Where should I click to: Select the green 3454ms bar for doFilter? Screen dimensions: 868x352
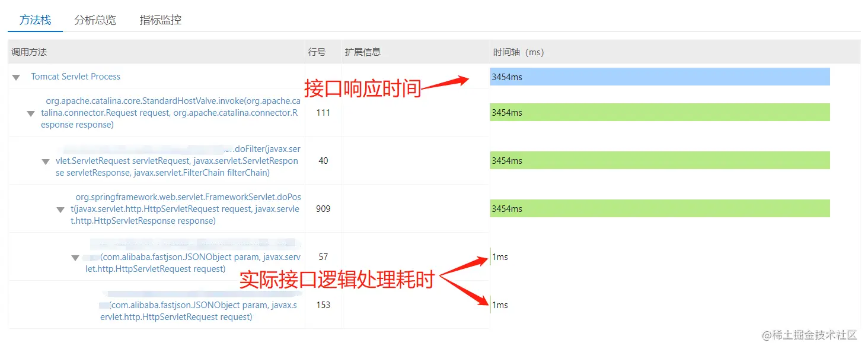(x=660, y=160)
